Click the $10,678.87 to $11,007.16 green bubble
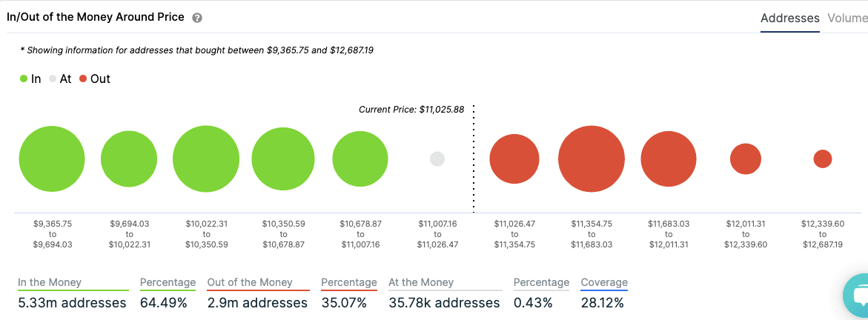 pyautogui.click(x=360, y=159)
